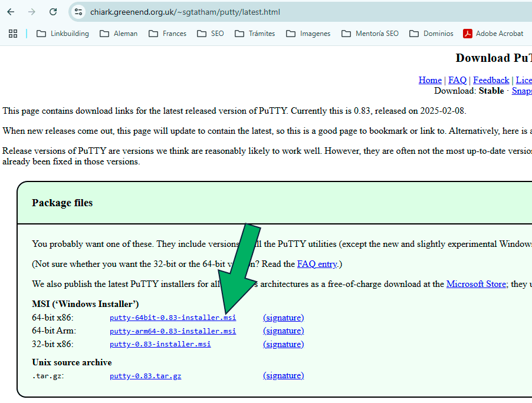Click the bookmarks grid icon on the left
Viewport: 532px width, 403px height.
(x=12, y=34)
